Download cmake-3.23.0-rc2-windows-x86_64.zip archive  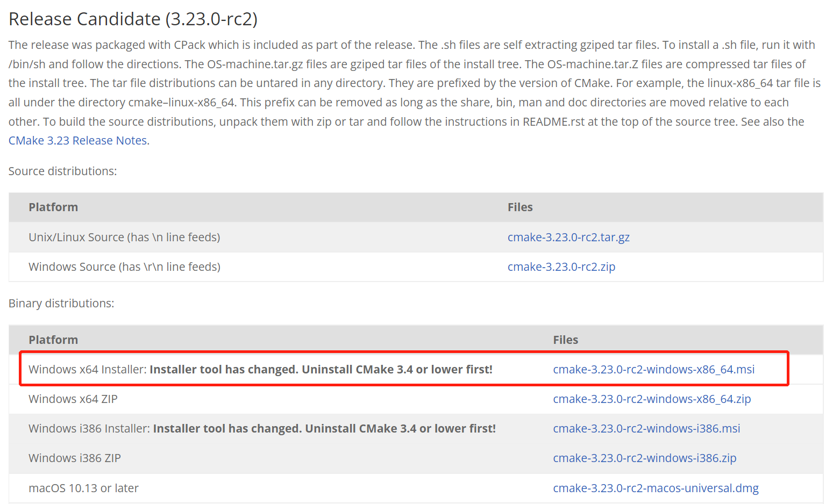[x=652, y=399]
